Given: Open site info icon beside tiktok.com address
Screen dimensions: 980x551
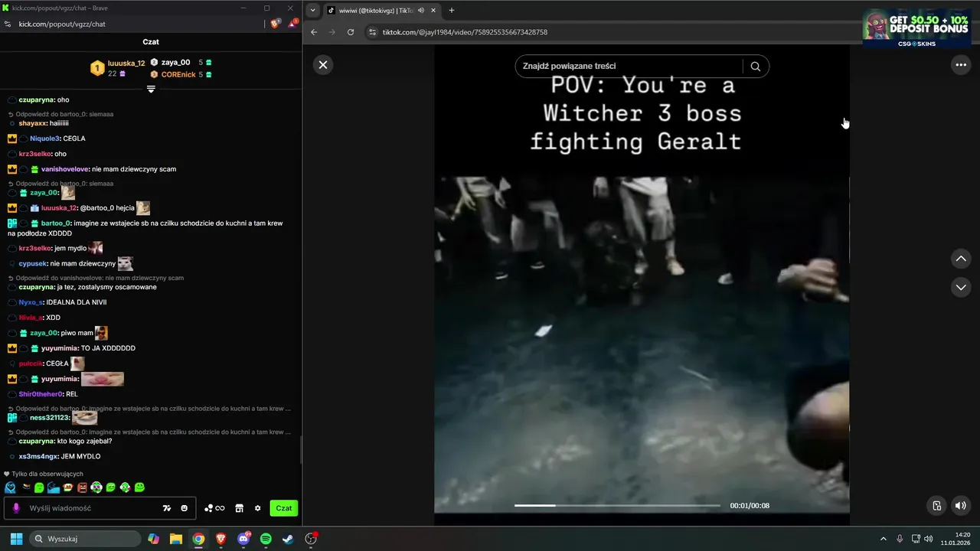Looking at the screenshot, I should click(x=373, y=32).
